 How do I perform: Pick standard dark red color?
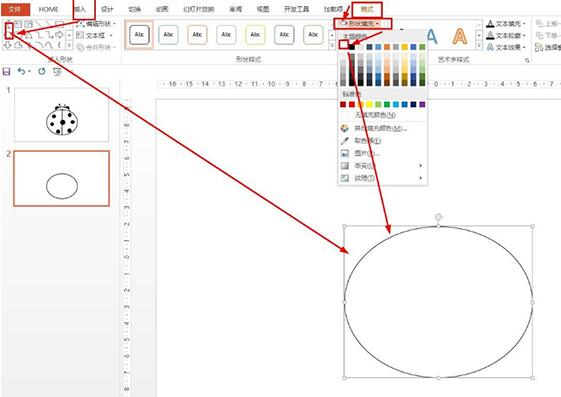(343, 104)
